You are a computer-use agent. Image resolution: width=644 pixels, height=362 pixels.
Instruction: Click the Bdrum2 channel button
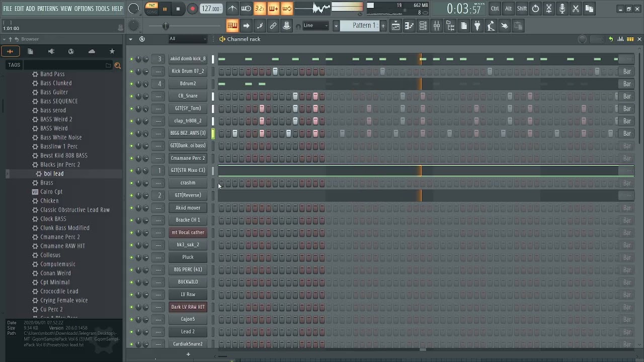188,83
